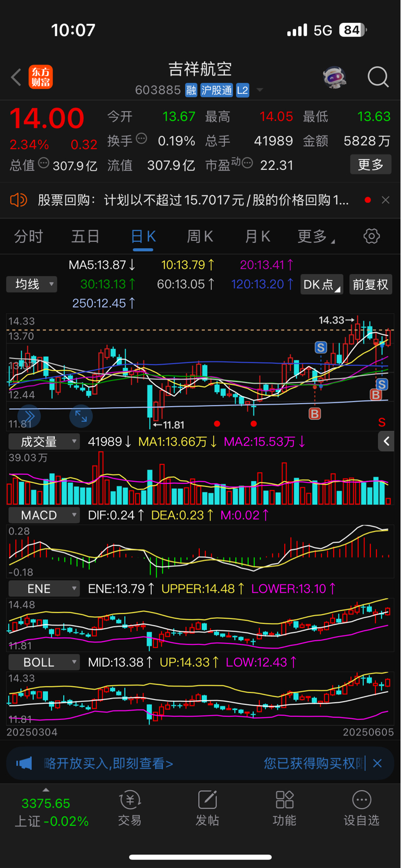Tap the 10:07 status bar clock

coord(74,30)
